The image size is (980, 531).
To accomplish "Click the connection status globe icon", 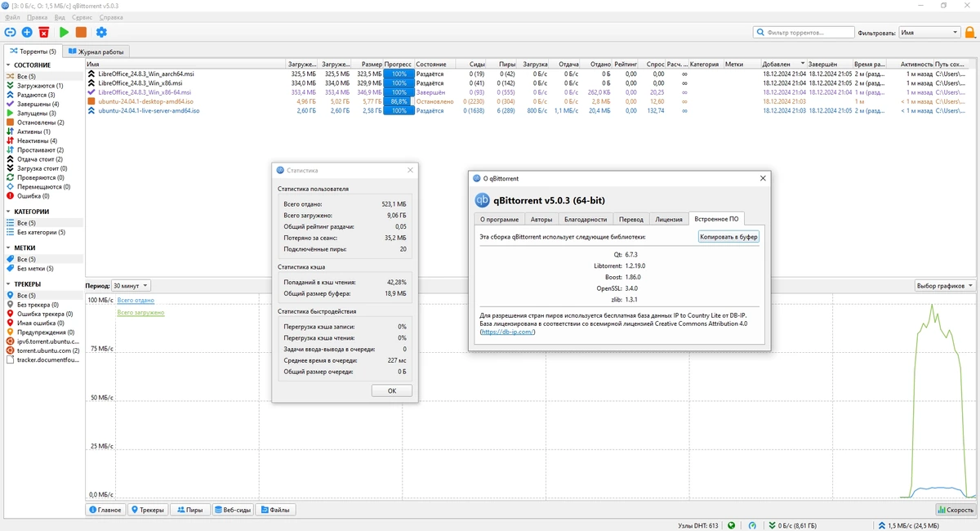I will [731, 525].
